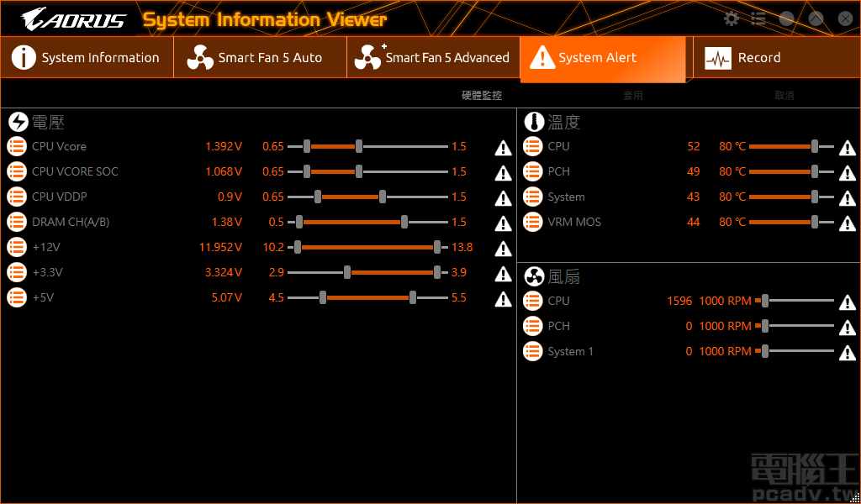
Task: Click CPU fan warning triangle
Action: (x=848, y=302)
